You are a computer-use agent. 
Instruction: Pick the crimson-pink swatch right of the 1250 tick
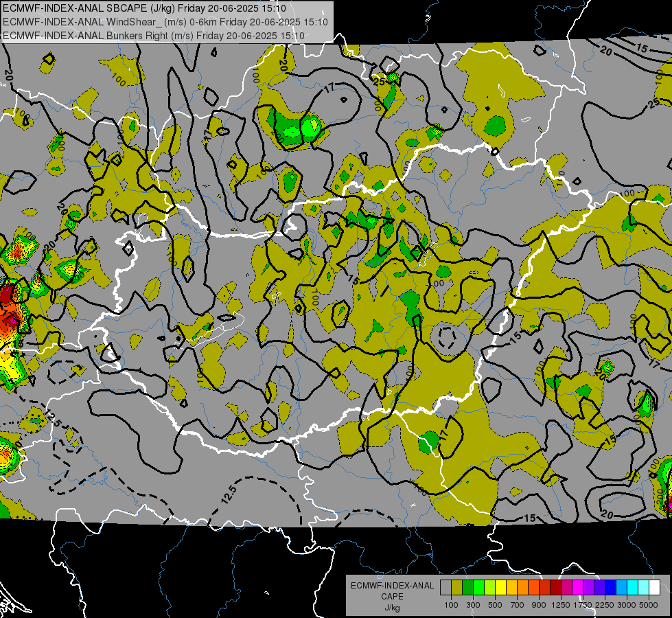click(566, 588)
